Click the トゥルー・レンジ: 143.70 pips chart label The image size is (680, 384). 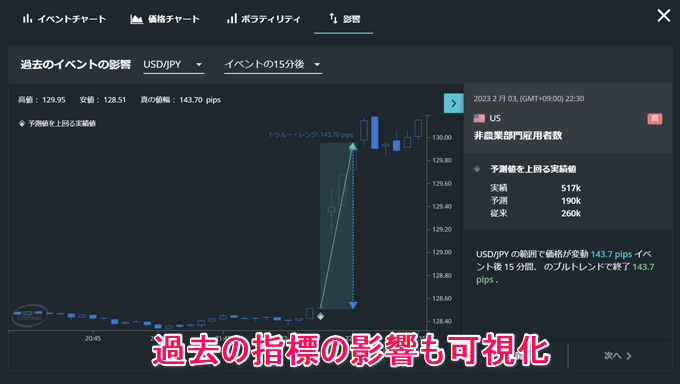point(311,135)
